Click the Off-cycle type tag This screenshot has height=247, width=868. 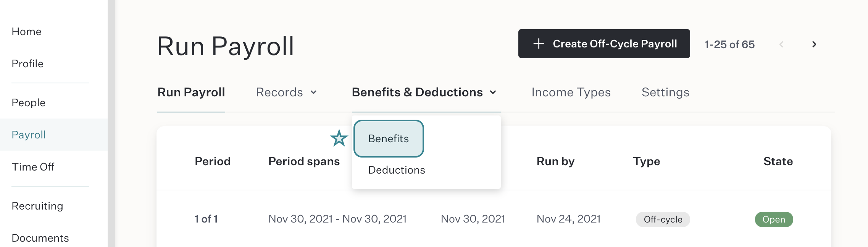tap(662, 219)
